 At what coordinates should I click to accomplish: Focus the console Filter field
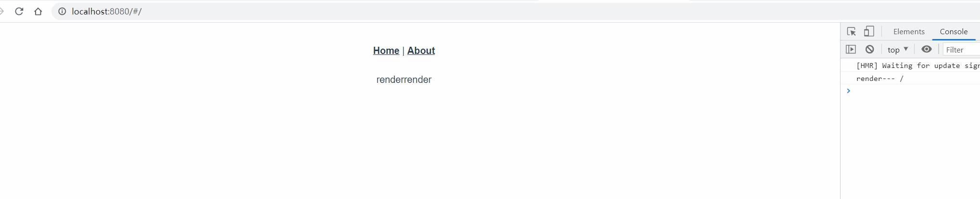point(962,50)
